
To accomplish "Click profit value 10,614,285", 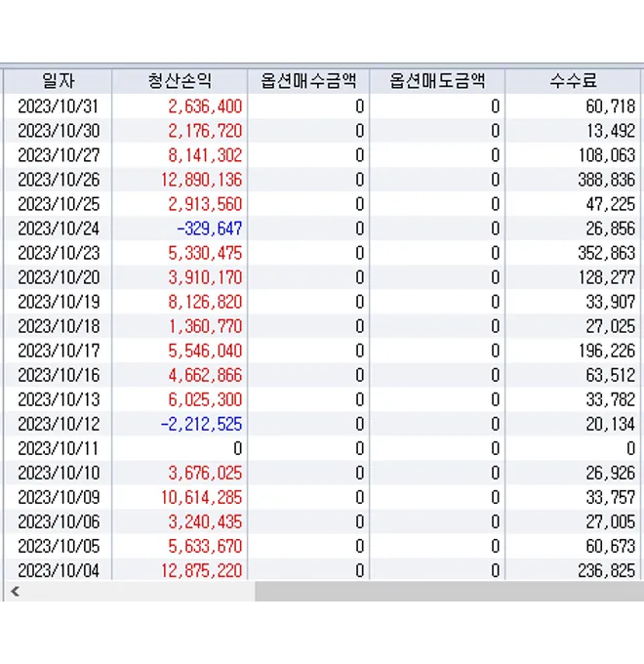I will pyautogui.click(x=201, y=498).
